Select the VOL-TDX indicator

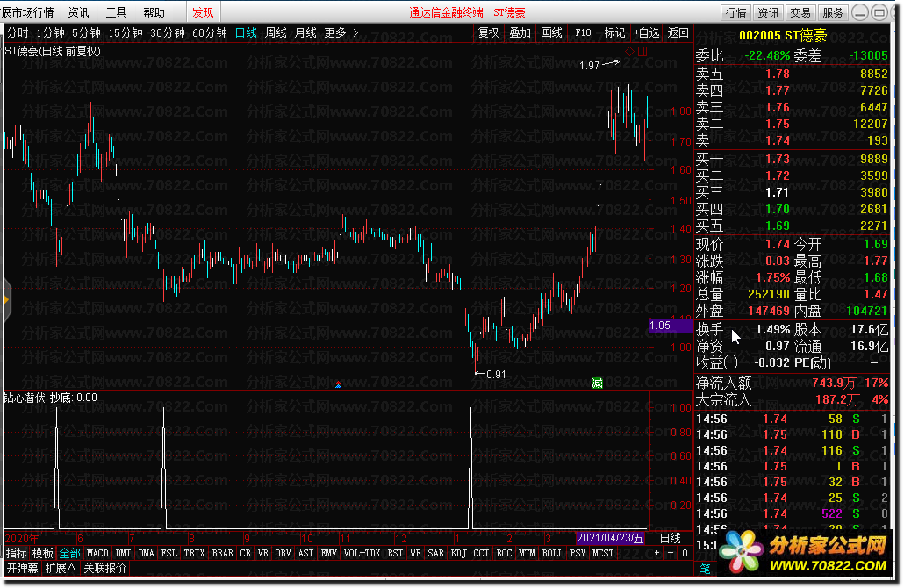pyautogui.click(x=362, y=554)
